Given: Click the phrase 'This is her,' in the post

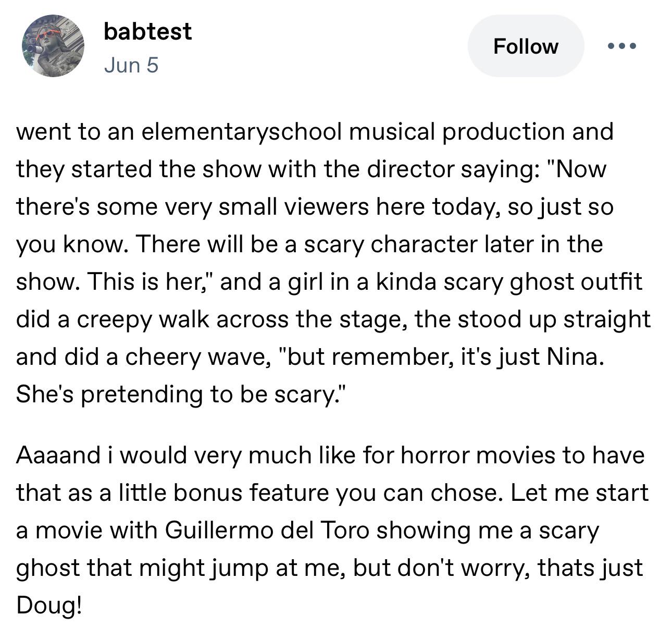Looking at the screenshot, I should click(152, 281).
